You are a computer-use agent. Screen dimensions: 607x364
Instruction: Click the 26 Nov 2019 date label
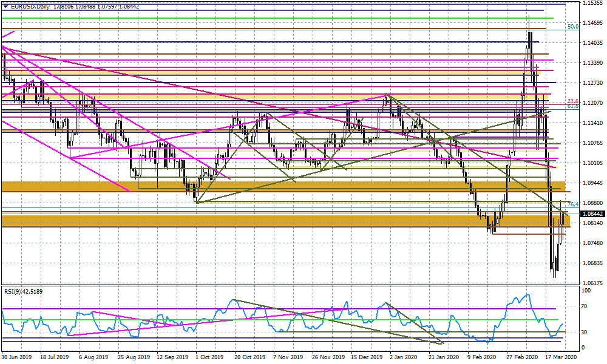coord(328,357)
